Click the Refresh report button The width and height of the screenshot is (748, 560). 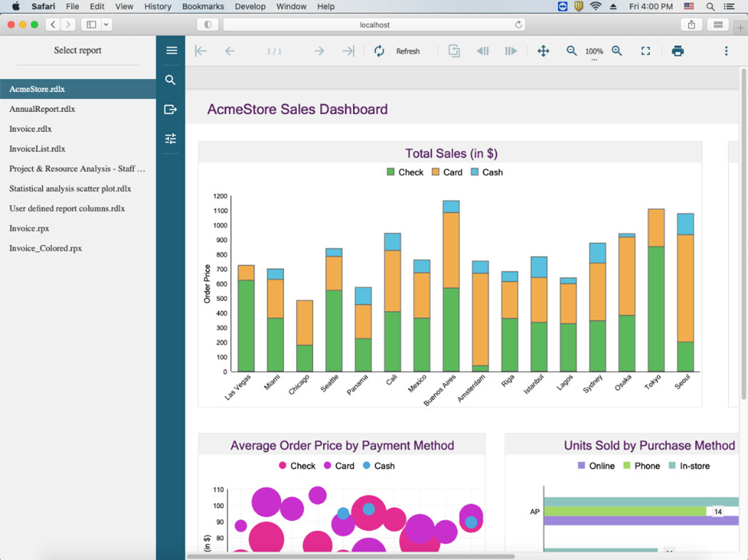click(397, 51)
